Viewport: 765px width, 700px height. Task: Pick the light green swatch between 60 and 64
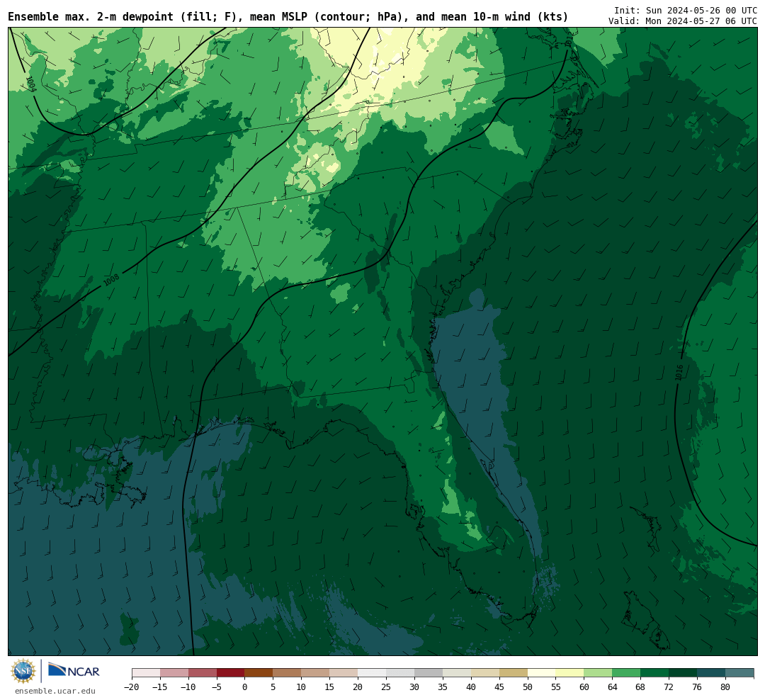click(599, 673)
